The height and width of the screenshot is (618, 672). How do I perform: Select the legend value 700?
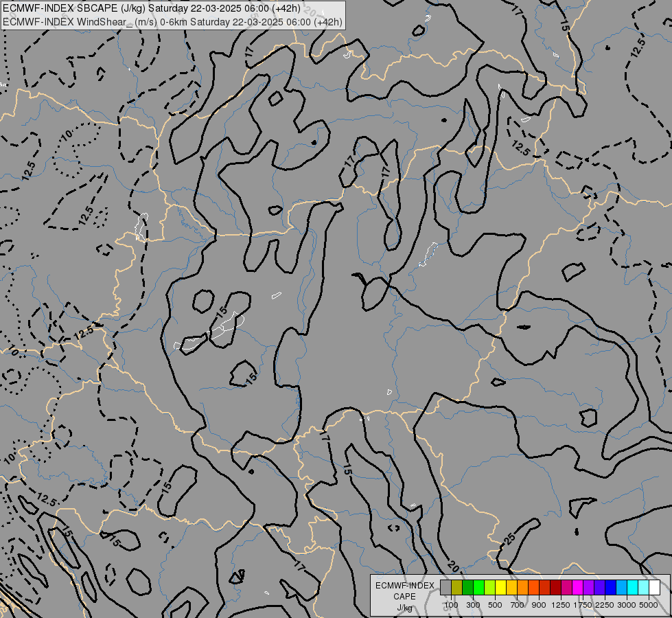518,605
